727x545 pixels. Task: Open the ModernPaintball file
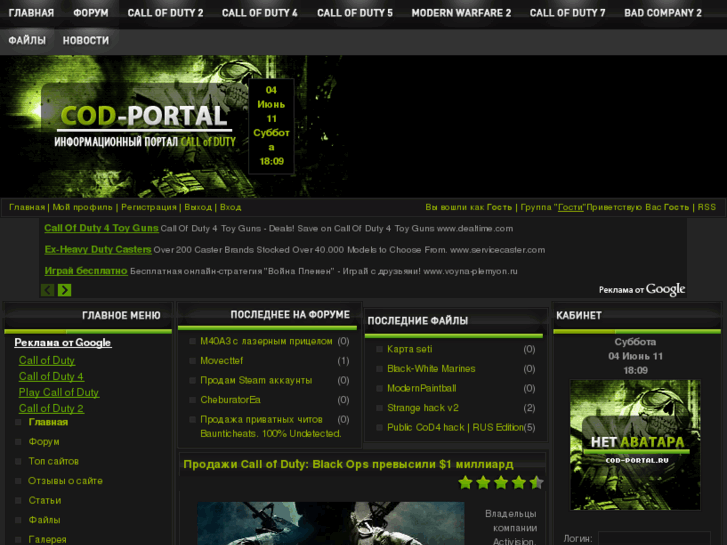(x=421, y=388)
